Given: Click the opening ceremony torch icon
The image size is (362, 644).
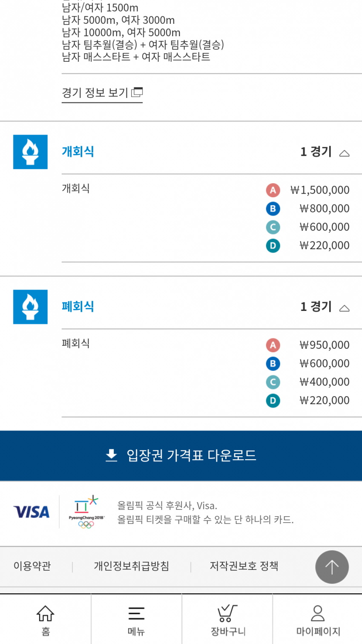Looking at the screenshot, I should [x=30, y=152].
